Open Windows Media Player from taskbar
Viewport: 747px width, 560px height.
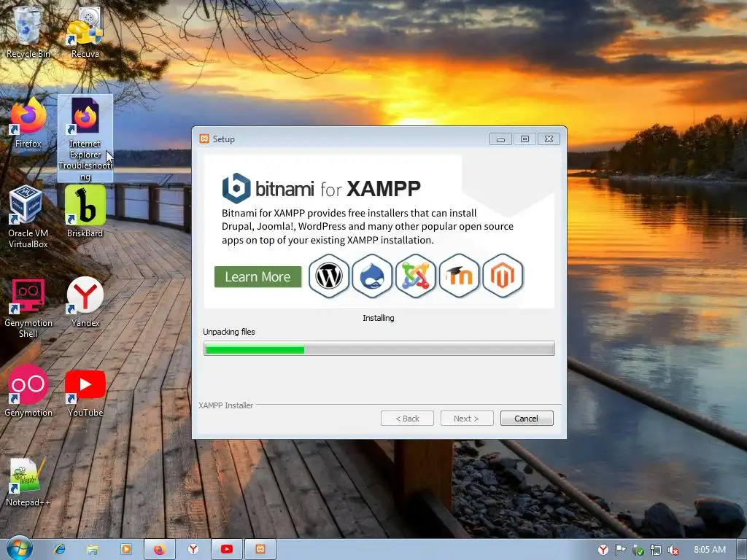(125, 549)
